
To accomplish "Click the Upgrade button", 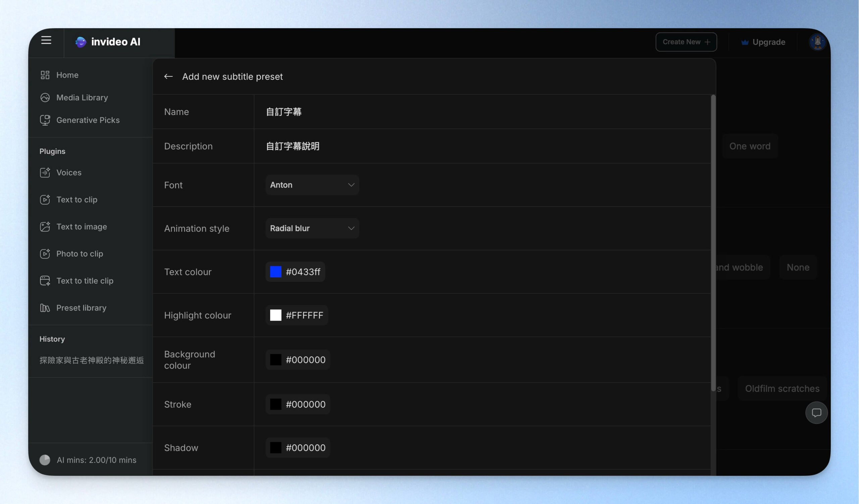I will click(x=763, y=42).
